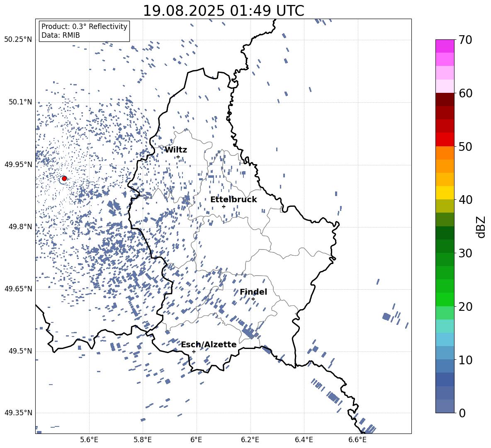Click the cross marker at Esch/Alzette
Viewport: 491px width, 448px height.
click(x=194, y=351)
